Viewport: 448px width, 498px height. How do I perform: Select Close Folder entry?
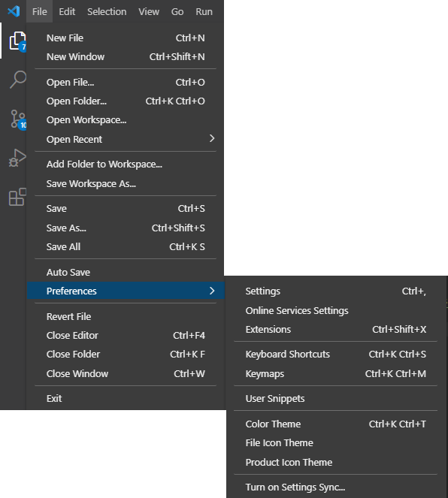[126, 354]
